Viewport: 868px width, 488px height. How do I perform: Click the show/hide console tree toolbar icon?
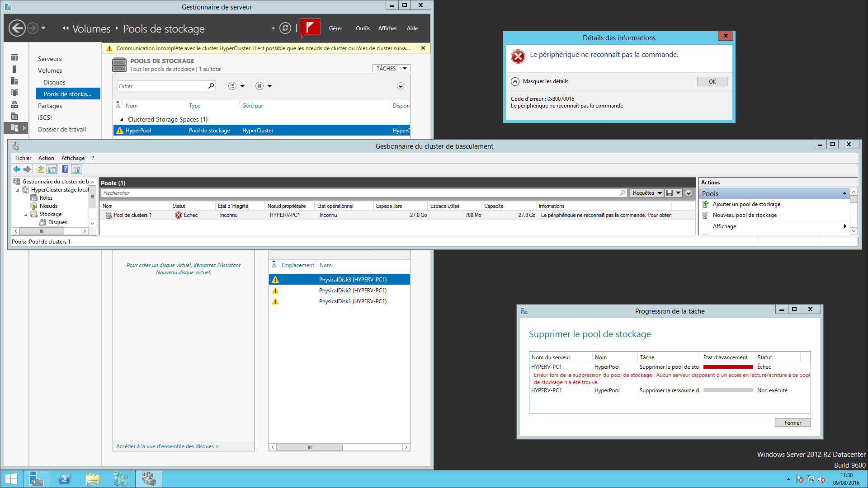tap(52, 169)
